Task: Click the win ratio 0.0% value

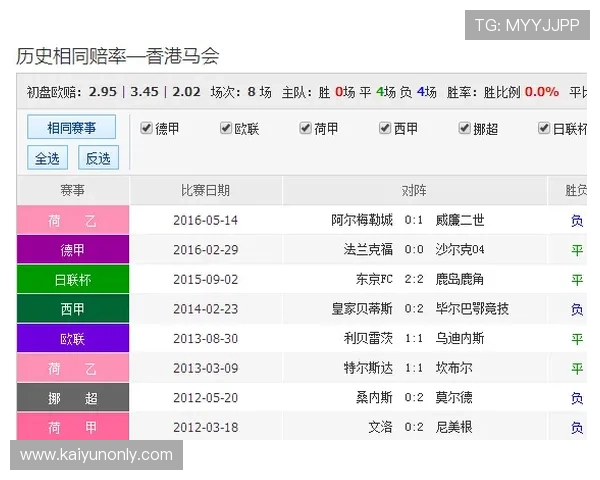Action: pyautogui.click(x=542, y=92)
